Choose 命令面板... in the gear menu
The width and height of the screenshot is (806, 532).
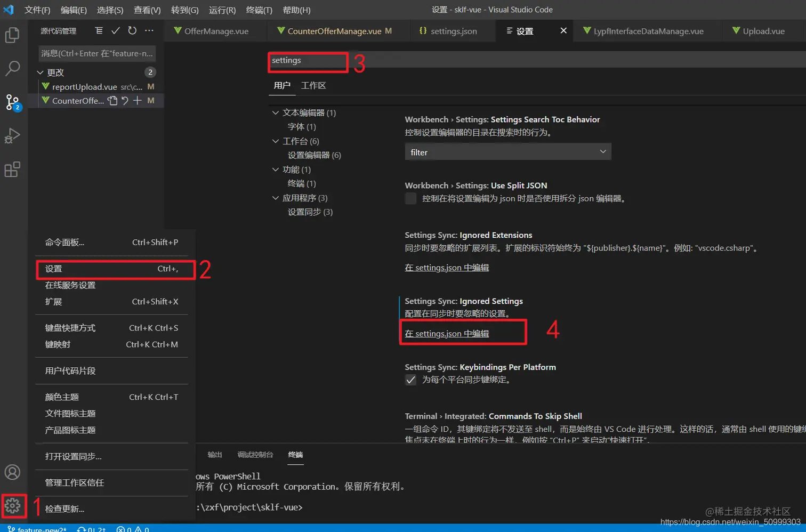tap(112, 242)
